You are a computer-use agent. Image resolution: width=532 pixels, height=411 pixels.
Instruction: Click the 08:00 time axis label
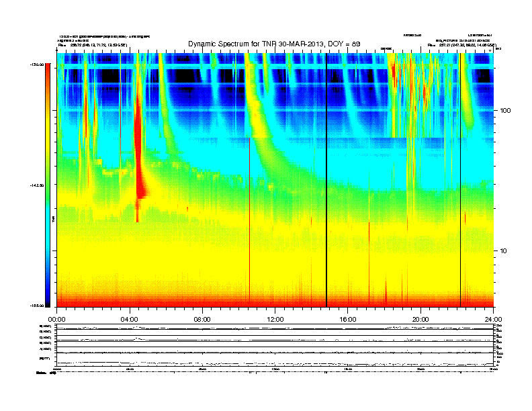click(x=202, y=320)
